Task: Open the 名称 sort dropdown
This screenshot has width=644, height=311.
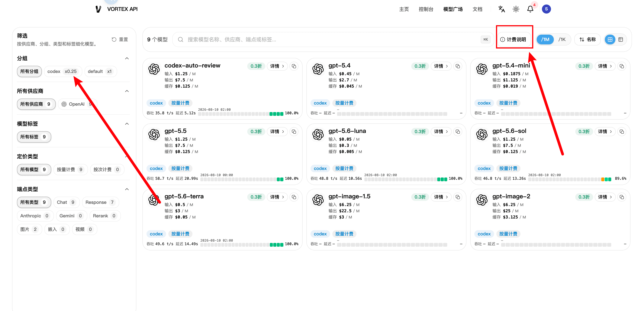Action: click(x=588, y=39)
